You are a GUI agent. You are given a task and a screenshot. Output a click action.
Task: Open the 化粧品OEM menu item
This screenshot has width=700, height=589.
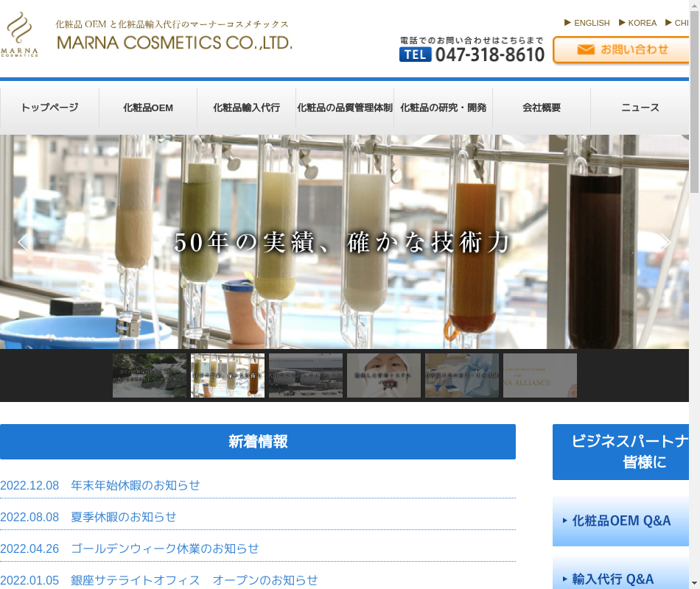point(148,107)
